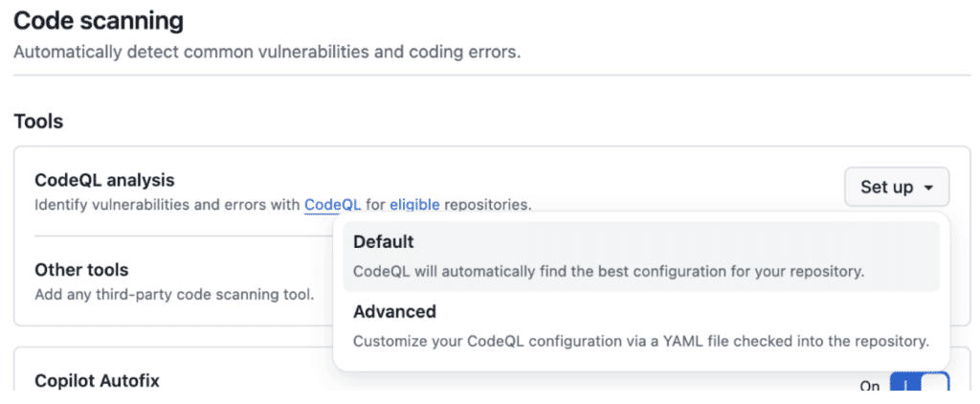Click the Copilot Autofix label
This screenshot has height=404, width=980.
pos(97,381)
